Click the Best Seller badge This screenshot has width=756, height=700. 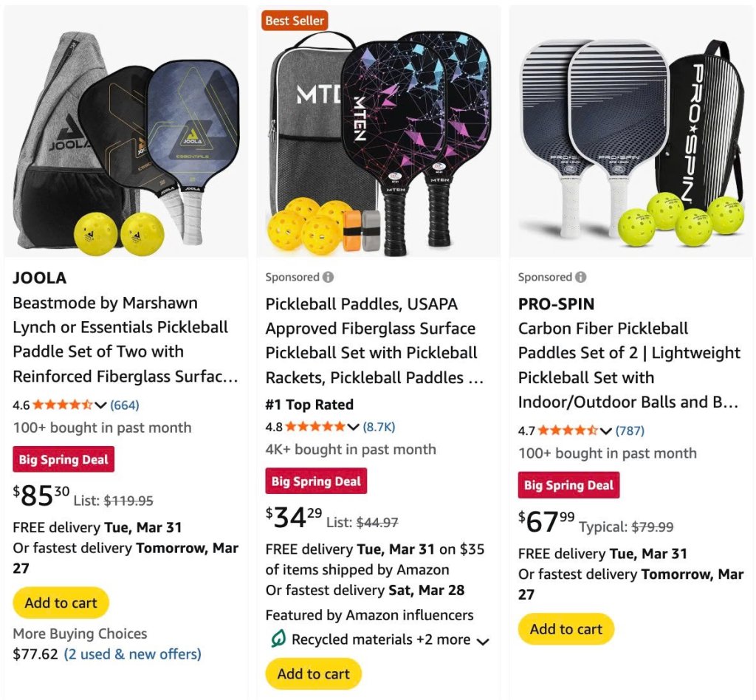(x=295, y=21)
